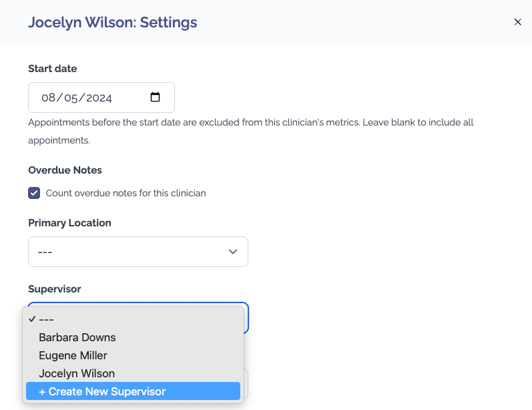The image size is (532, 410).
Task: Click the 'Overdue Notes' heading
Action: coord(65,170)
